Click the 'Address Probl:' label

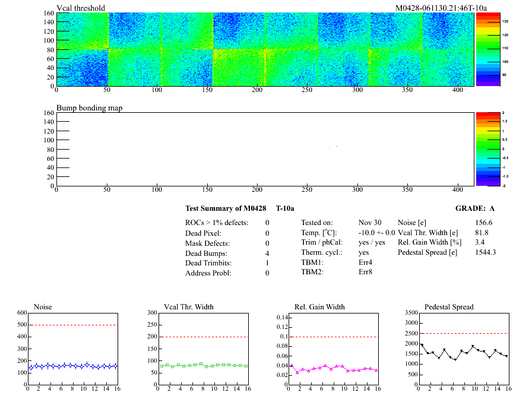coord(209,273)
